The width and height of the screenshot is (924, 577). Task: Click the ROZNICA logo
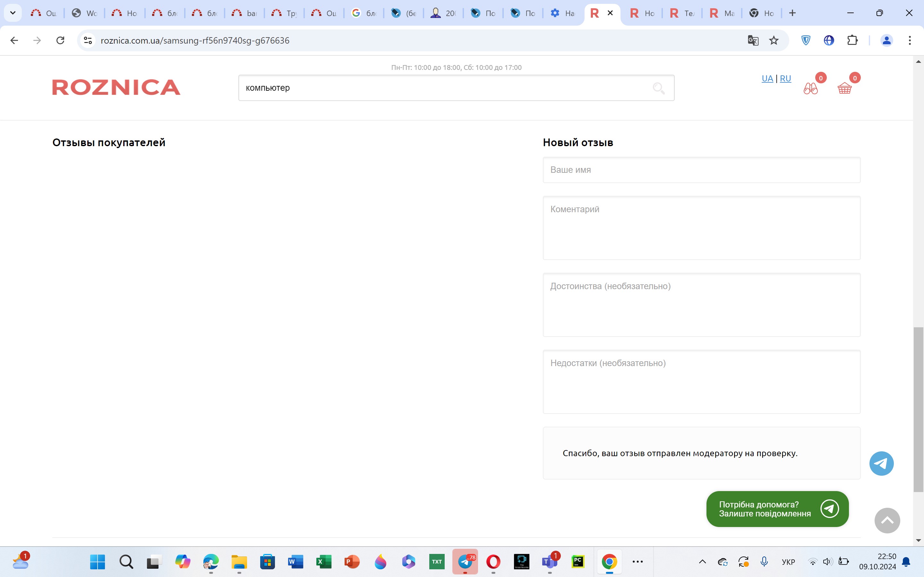click(x=116, y=88)
